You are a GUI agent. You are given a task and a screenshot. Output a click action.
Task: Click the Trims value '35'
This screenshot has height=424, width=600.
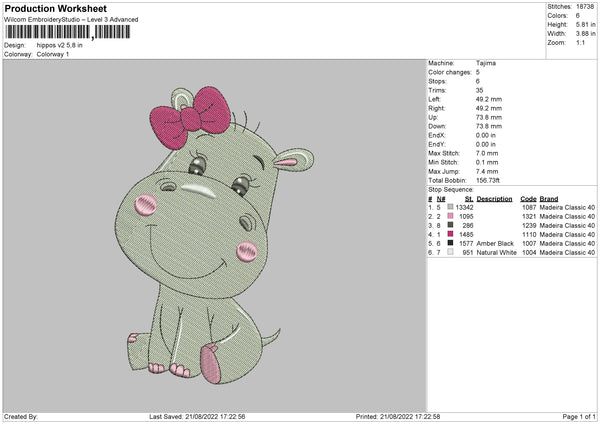click(479, 90)
